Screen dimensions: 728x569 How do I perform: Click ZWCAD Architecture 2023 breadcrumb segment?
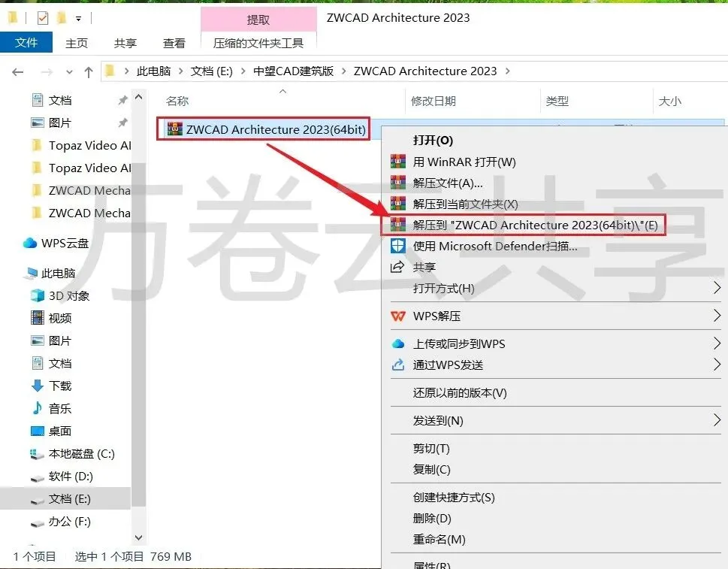[425, 71]
